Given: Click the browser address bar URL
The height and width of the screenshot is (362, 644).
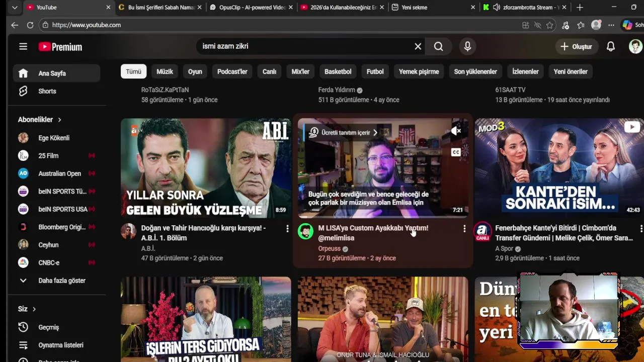Looking at the screenshot, I should (86, 25).
